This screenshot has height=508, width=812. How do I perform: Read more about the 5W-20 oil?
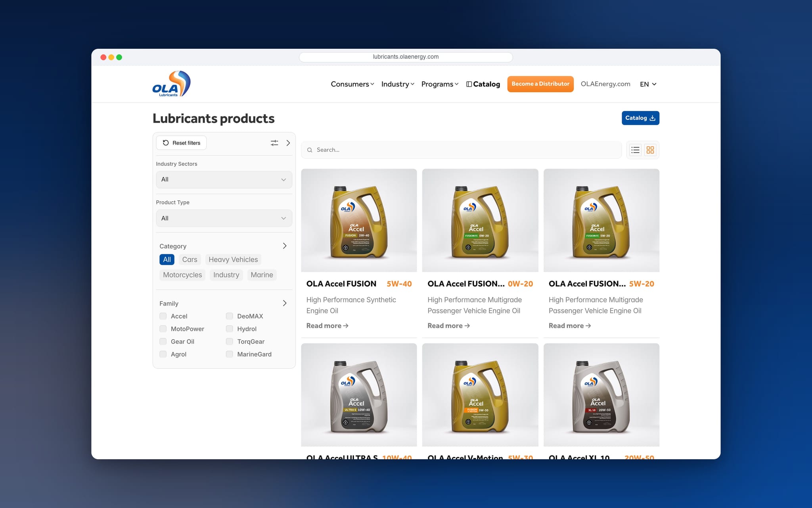pos(570,326)
